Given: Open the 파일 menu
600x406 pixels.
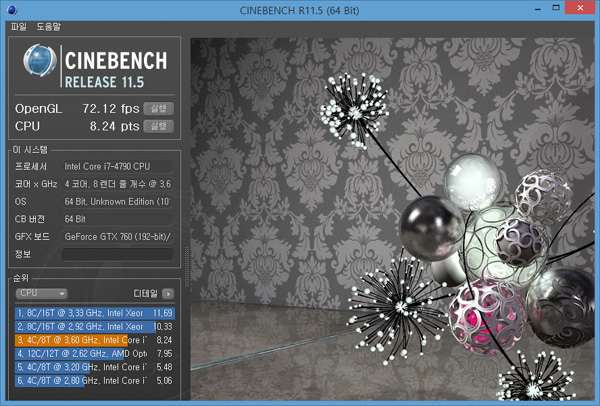Looking at the screenshot, I should point(18,27).
